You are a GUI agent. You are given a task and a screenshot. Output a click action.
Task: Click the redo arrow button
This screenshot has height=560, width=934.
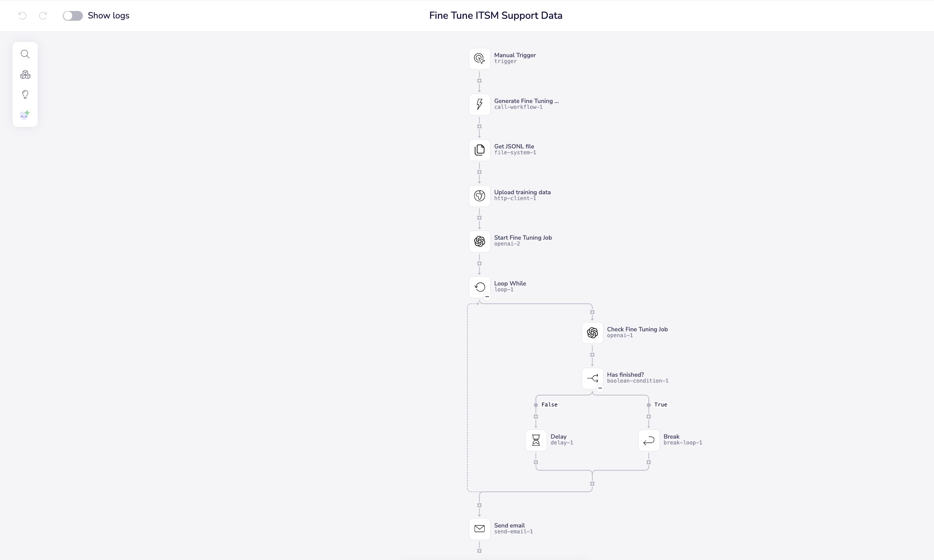coord(43,16)
